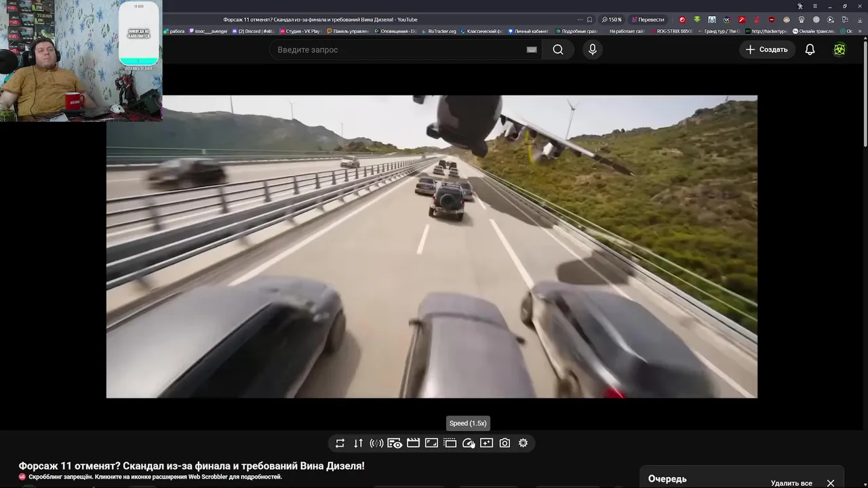Click the Speed (1.5x) gauge icon
Image resolution: width=868 pixels, height=488 pixels.
click(x=468, y=443)
